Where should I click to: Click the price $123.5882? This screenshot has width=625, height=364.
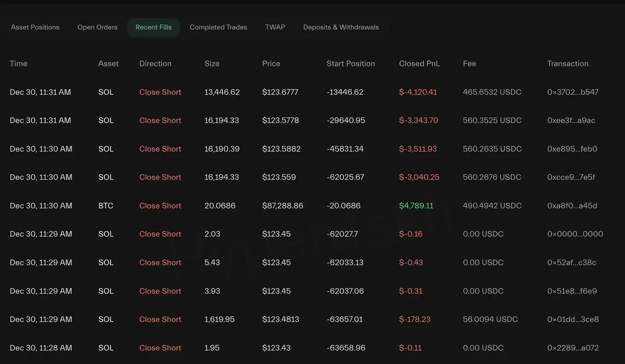click(x=281, y=148)
